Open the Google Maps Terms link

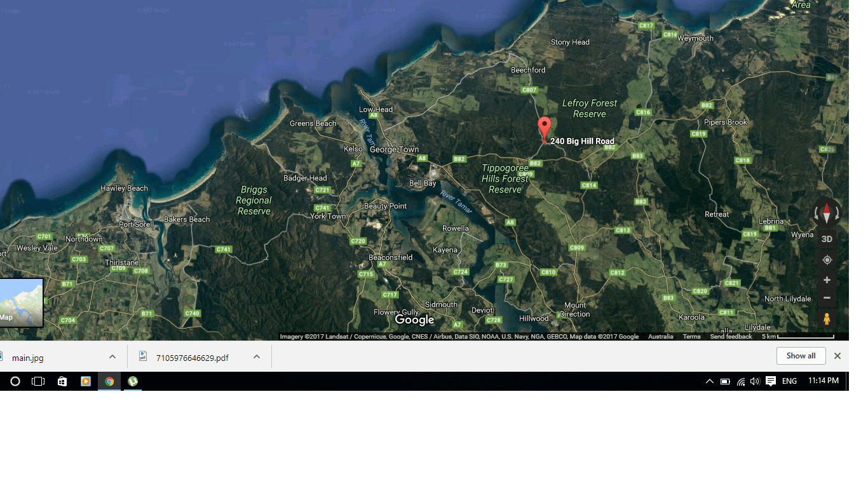pos(691,336)
